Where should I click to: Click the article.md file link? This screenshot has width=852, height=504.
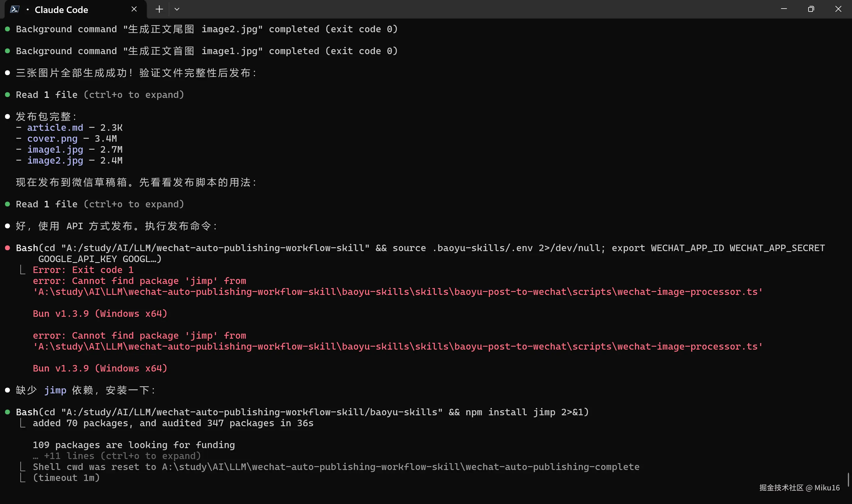coord(55,128)
